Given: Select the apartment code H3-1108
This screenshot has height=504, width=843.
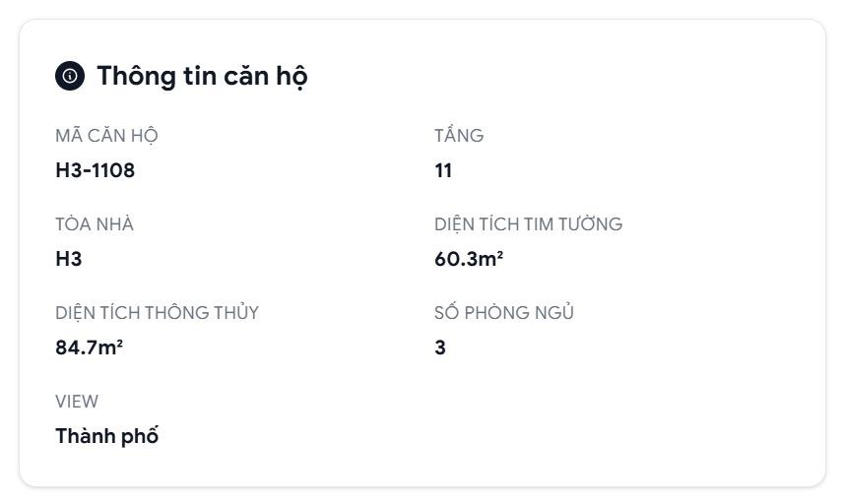Looking at the screenshot, I should click(95, 170).
